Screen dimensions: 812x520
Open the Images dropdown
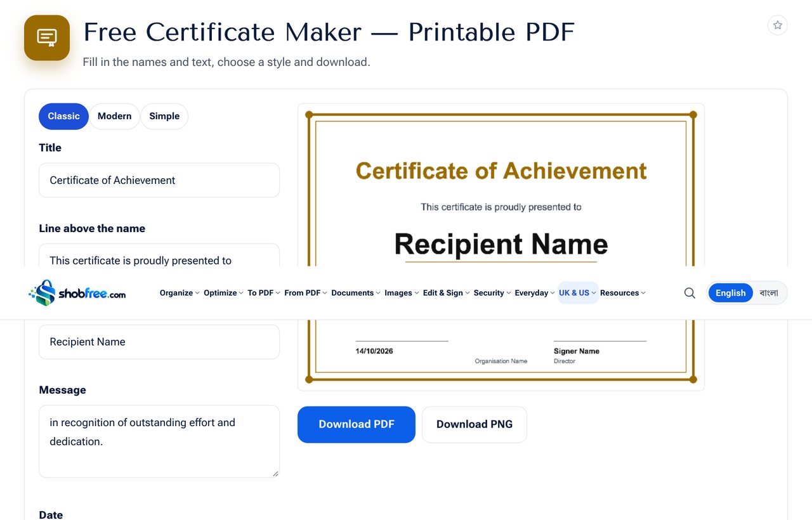tap(402, 293)
